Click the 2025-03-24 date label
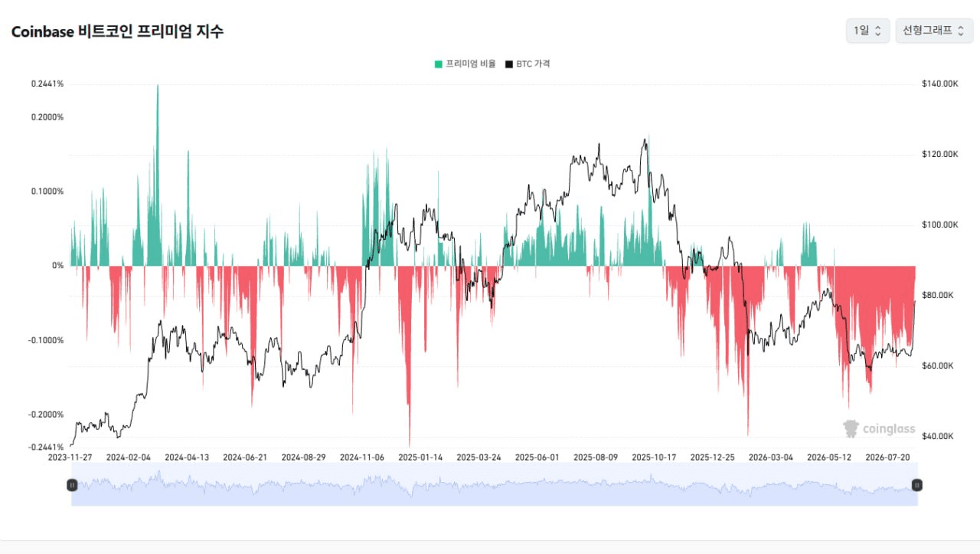The image size is (980, 554). point(479,457)
